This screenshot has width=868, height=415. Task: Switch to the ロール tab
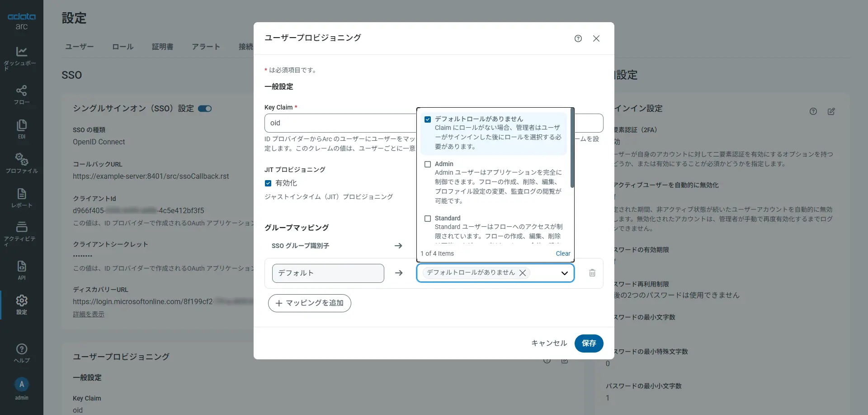[123, 47]
